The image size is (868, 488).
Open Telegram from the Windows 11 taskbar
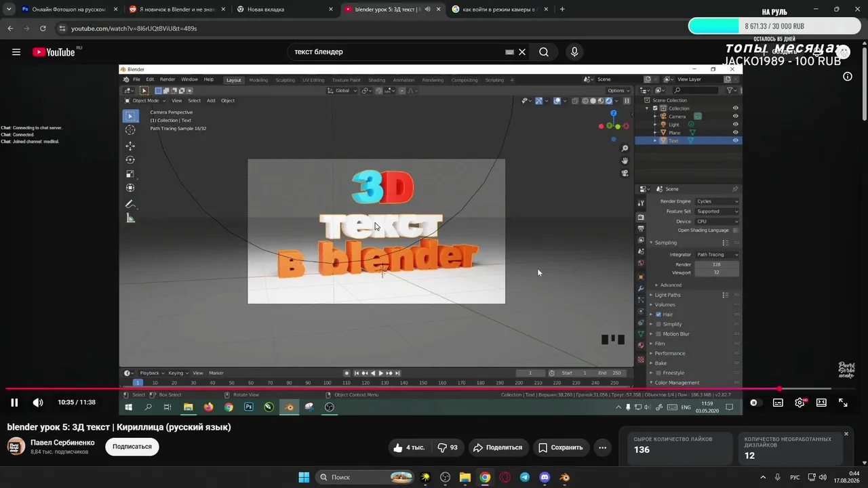(525, 477)
